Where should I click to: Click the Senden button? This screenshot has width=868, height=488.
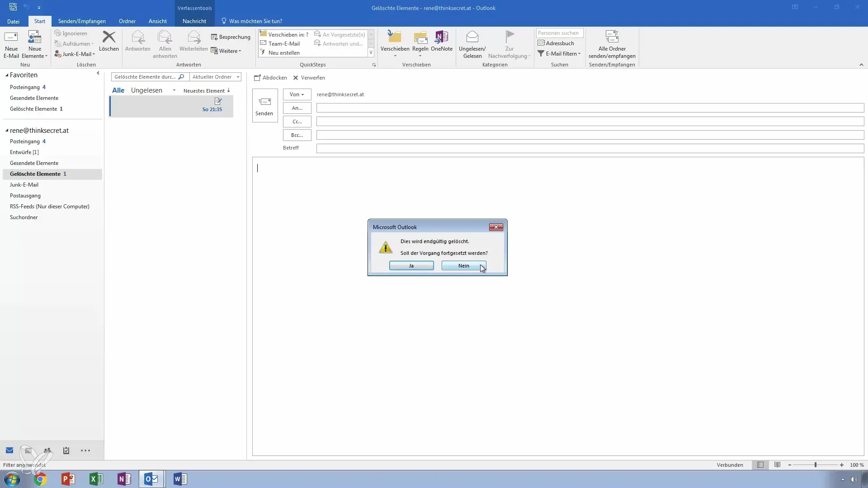[x=264, y=106]
